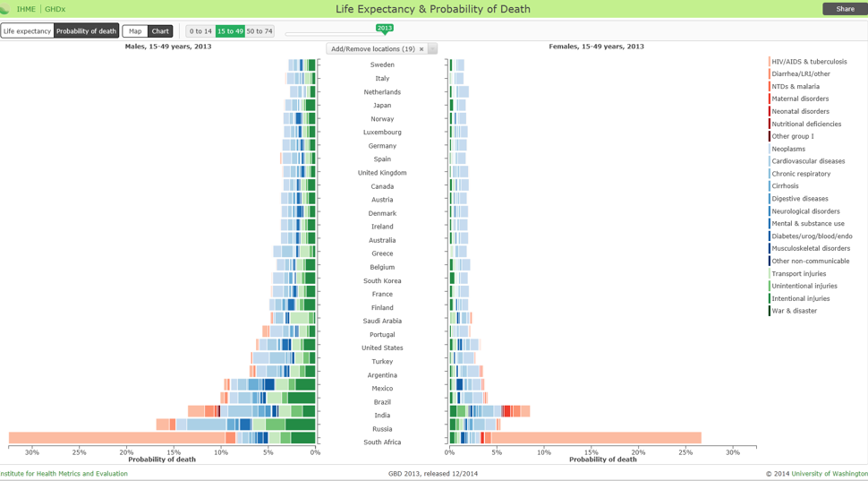
Task: Clear locations with the x icon
Action: [x=421, y=49]
